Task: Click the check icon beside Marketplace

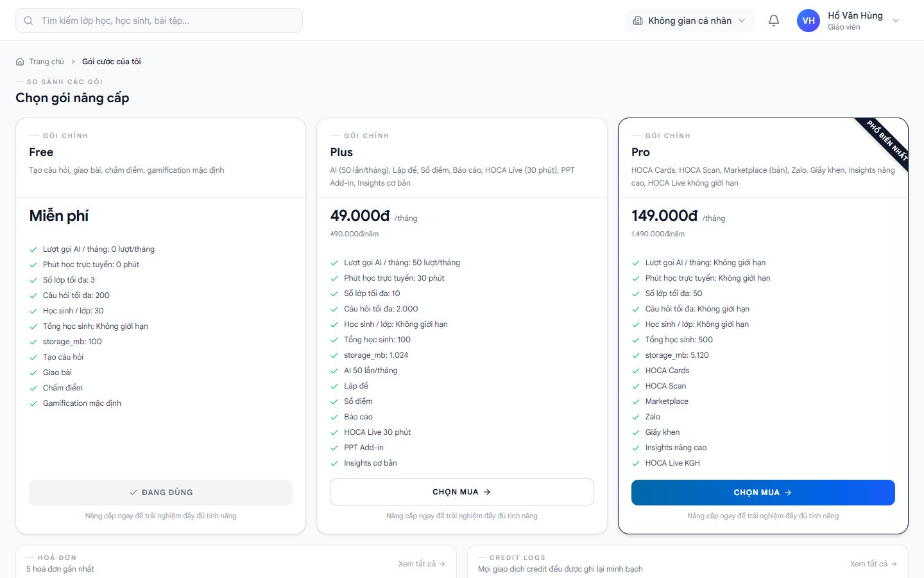Action: coord(636,401)
